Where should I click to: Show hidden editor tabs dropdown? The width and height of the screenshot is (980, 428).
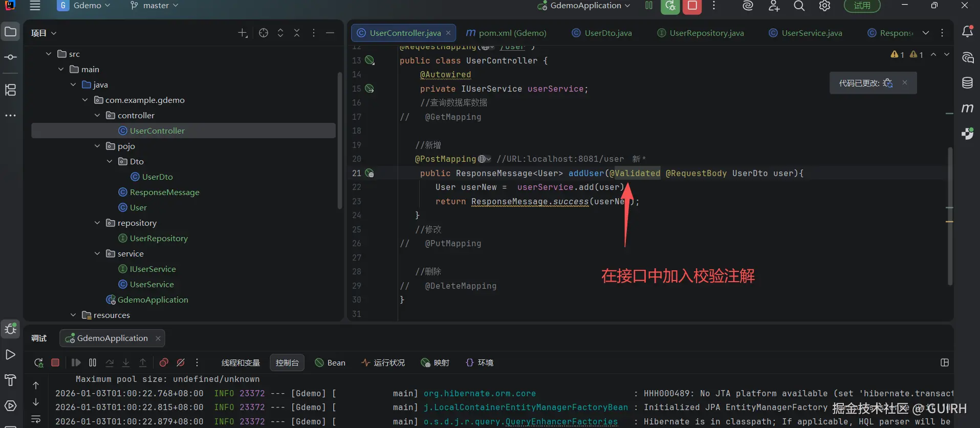click(926, 33)
